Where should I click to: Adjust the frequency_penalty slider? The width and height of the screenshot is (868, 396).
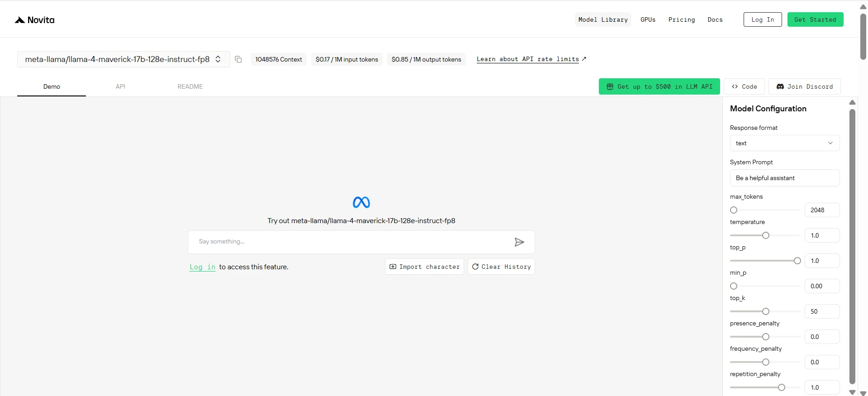point(766,362)
